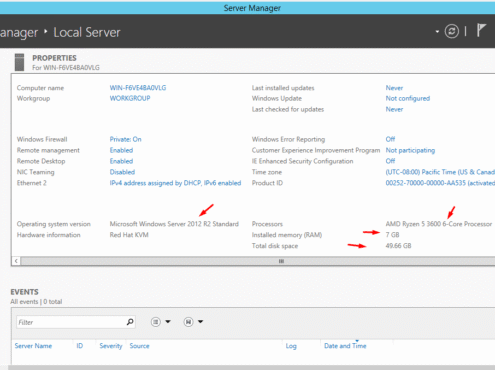The width and height of the screenshot is (495, 370).
Task: Sort events by ID column
Action: (80, 346)
